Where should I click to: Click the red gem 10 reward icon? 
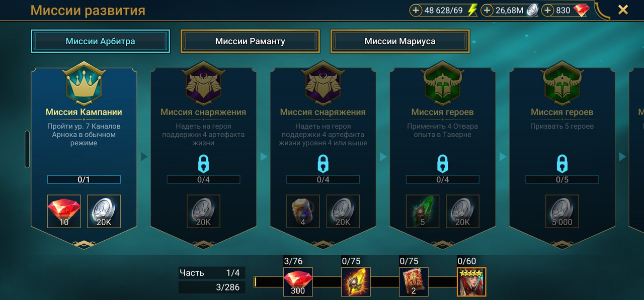64,211
